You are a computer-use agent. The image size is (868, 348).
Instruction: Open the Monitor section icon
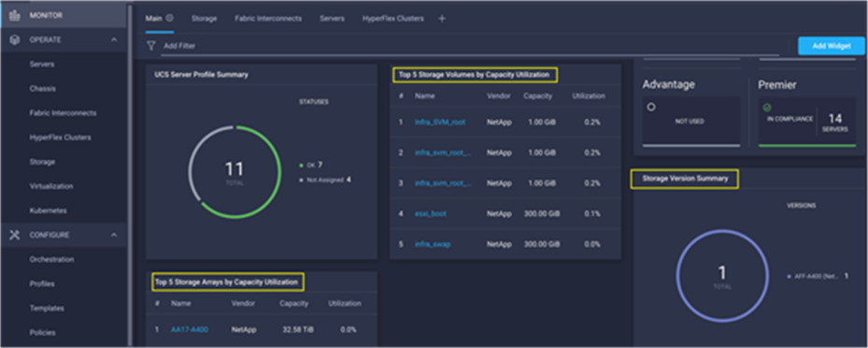pyautogui.click(x=15, y=16)
